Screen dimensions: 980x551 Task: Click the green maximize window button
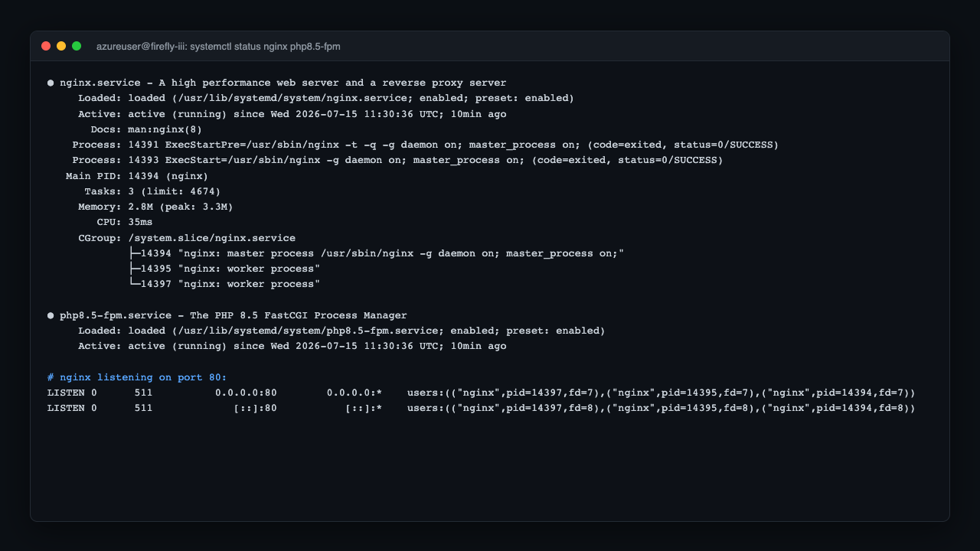(x=77, y=46)
